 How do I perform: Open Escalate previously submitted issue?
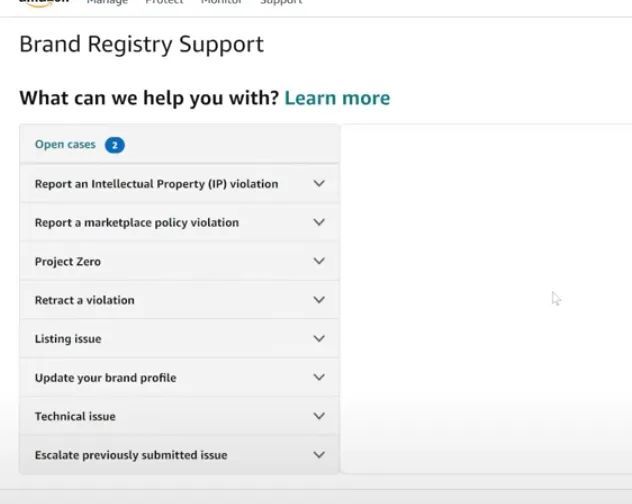pos(131,455)
